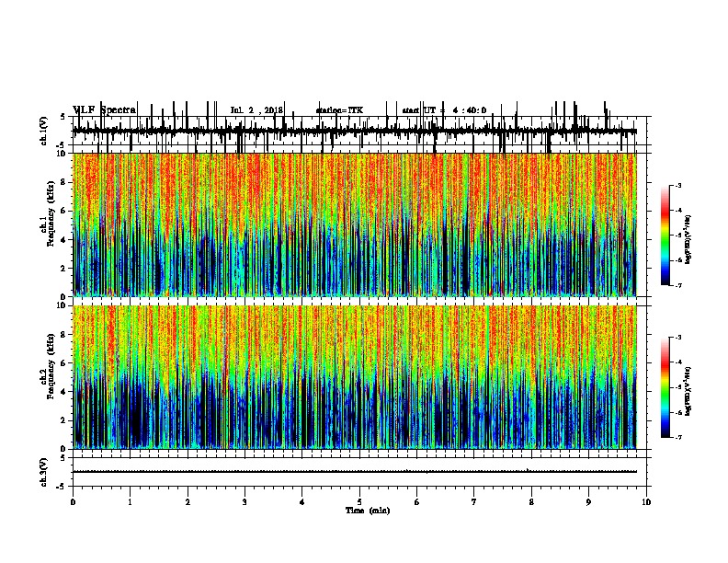This screenshot has width=728, height=563.
Task: Click the log(PSD) label beside upper color bar
Action: click(688, 240)
